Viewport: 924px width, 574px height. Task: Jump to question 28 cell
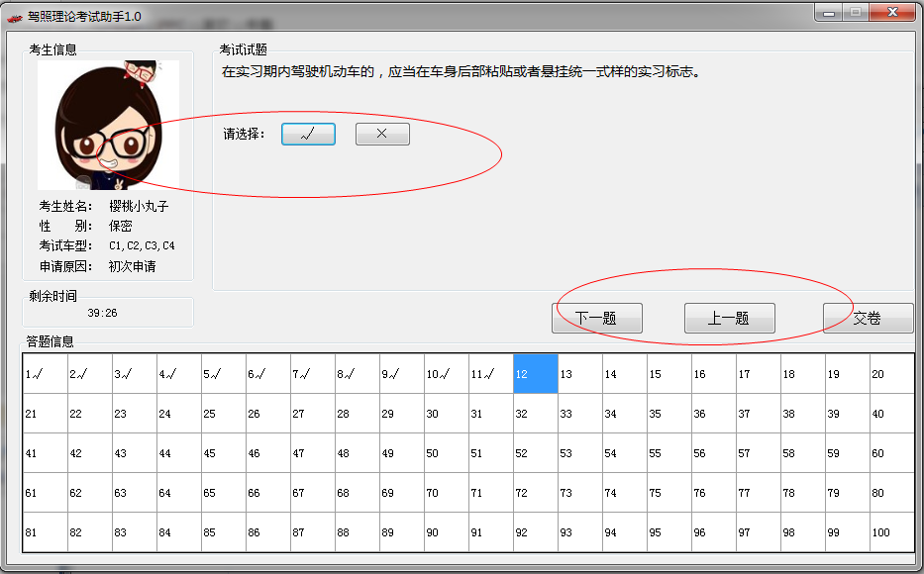click(x=358, y=414)
